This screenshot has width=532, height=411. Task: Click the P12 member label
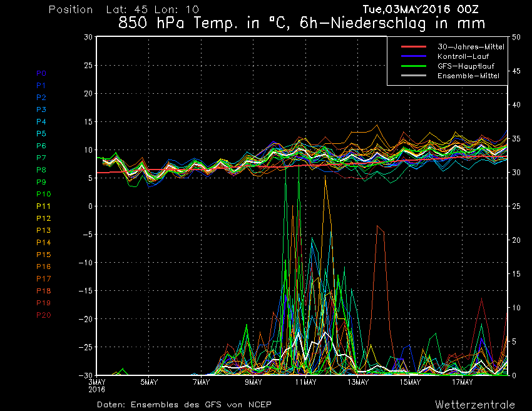tap(44, 218)
